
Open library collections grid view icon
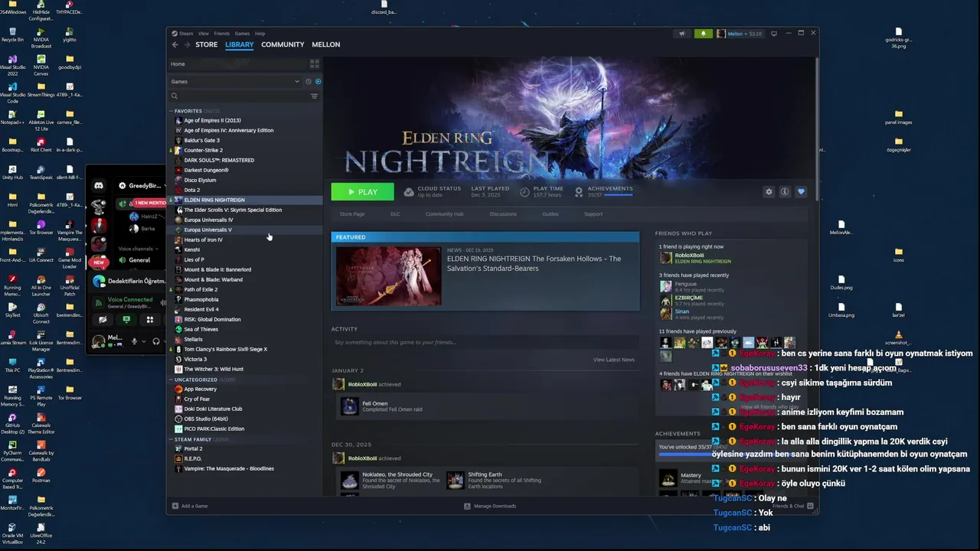tap(314, 64)
